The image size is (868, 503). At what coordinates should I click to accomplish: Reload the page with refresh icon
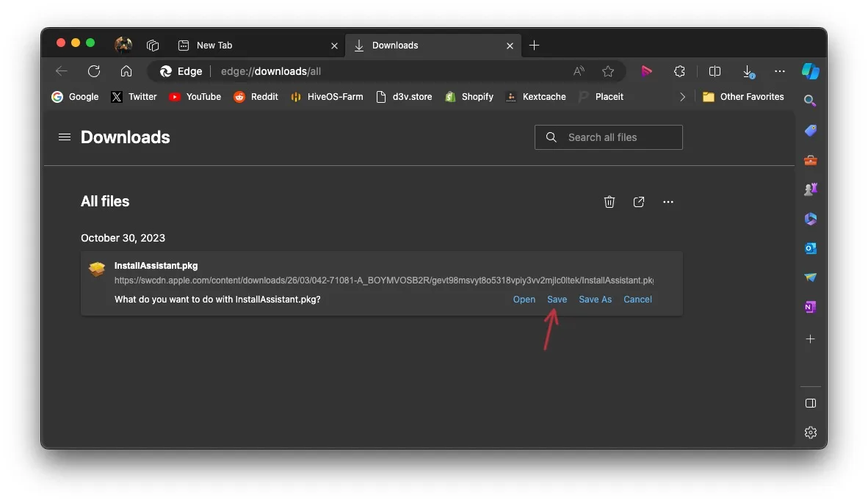click(x=94, y=70)
